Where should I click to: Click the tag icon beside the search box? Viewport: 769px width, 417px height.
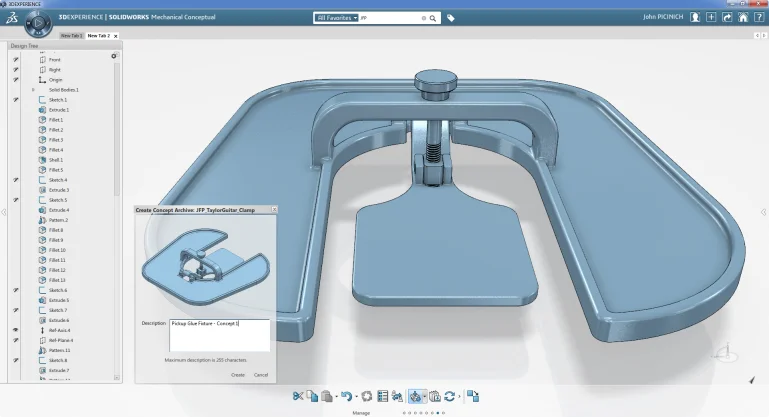tap(450, 18)
